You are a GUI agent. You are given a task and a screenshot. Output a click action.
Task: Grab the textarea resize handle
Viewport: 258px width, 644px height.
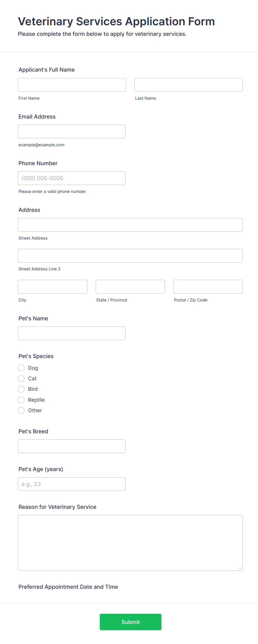click(x=240, y=568)
